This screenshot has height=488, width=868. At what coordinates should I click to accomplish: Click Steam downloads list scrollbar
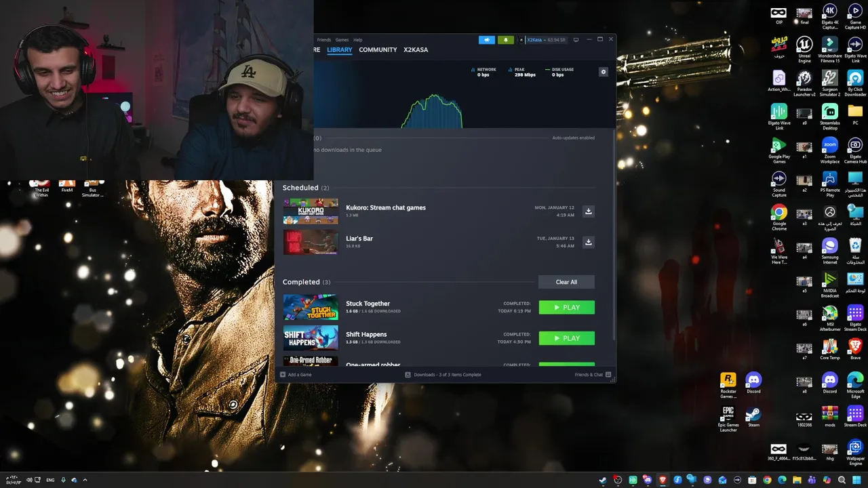(x=614, y=234)
